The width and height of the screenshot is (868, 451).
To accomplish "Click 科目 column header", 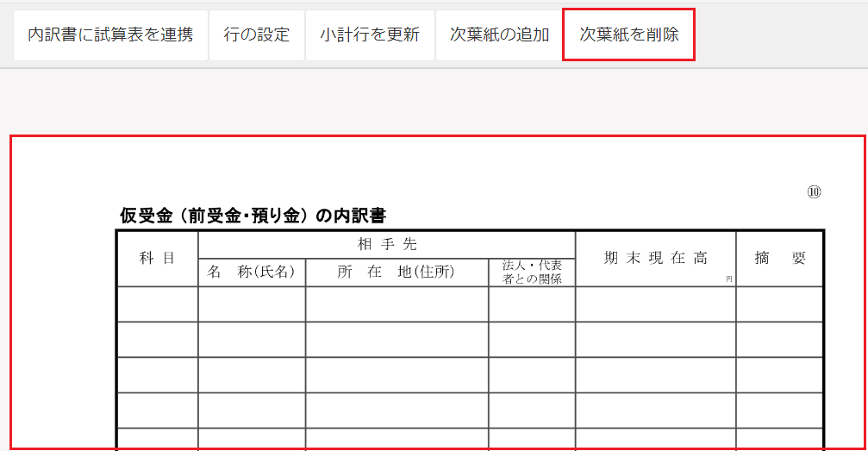I will [158, 258].
